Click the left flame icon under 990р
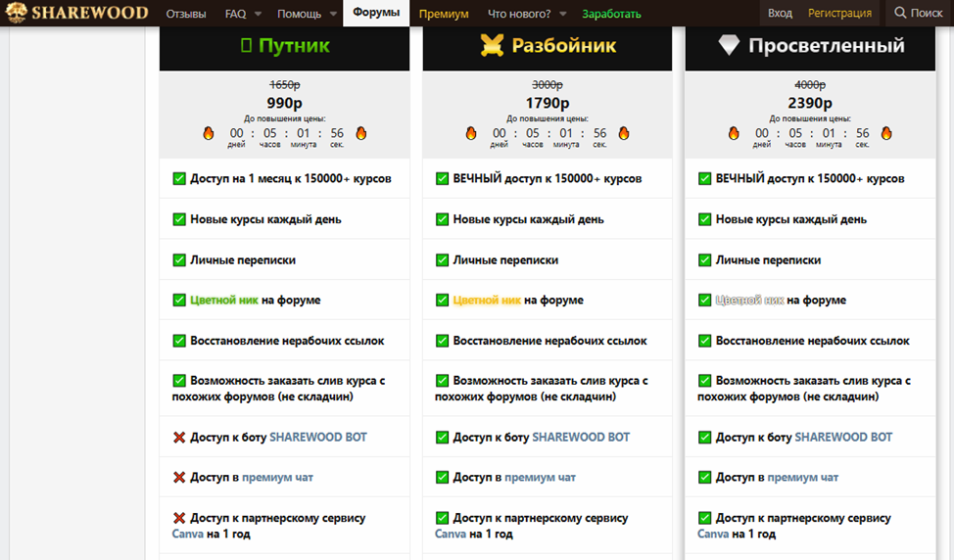The width and height of the screenshot is (954, 560). tap(209, 133)
